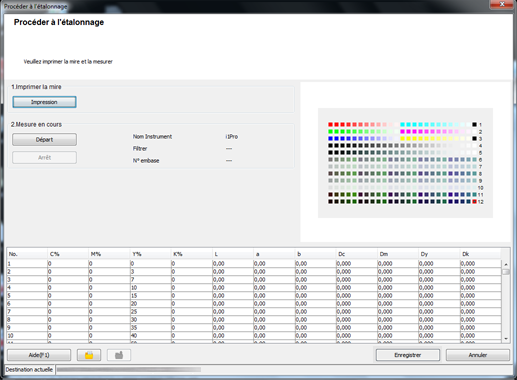Select the Y% column header
This screenshot has height=380, width=517.
(x=150, y=254)
